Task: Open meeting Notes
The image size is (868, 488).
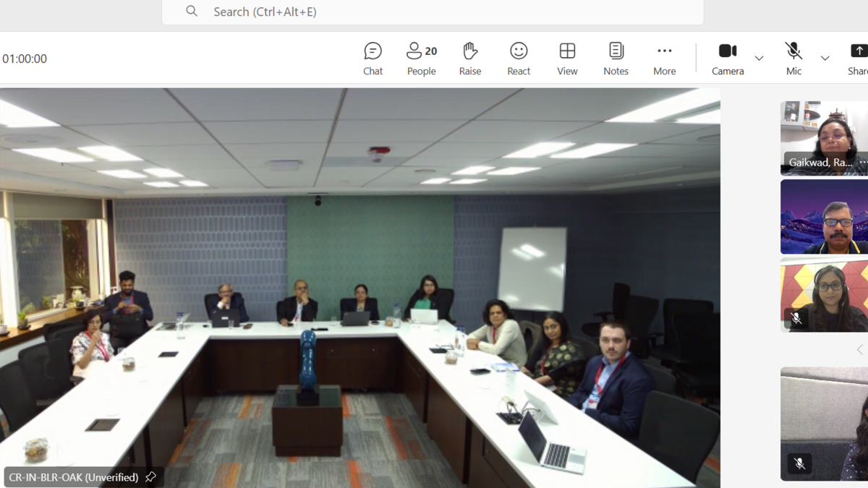Action: (x=616, y=59)
